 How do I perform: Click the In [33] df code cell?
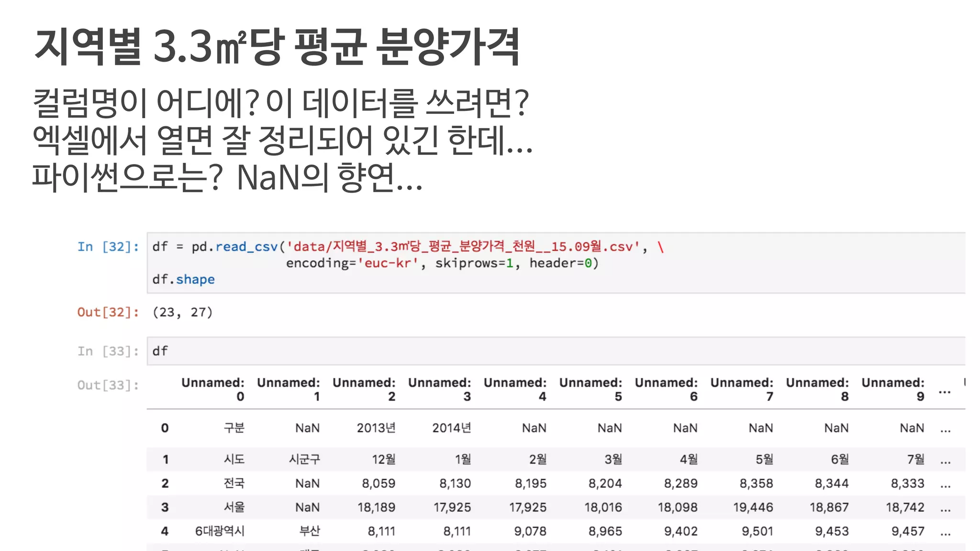[x=556, y=351]
